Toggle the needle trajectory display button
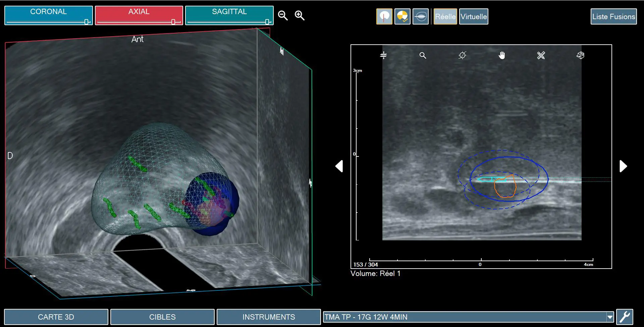 click(384, 16)
